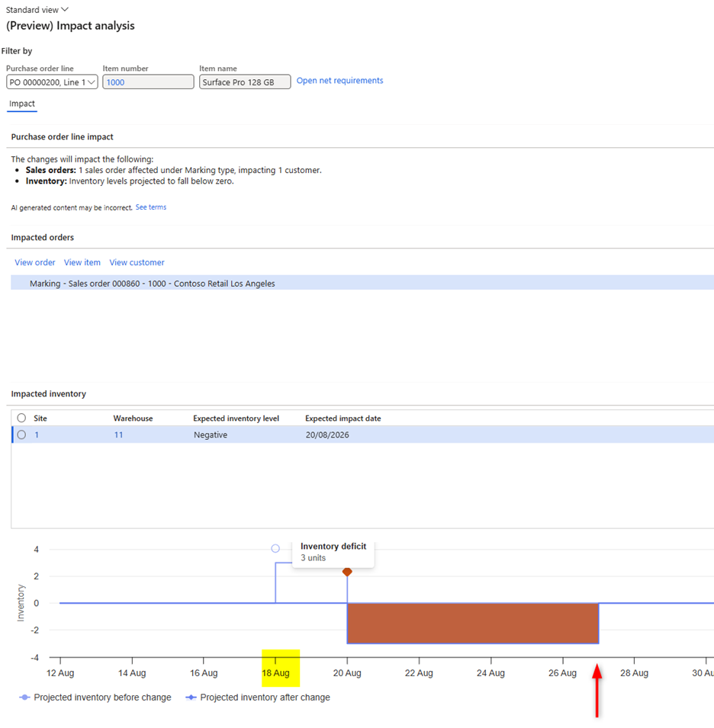Sort by Site column header

click(x=40, y=419)
